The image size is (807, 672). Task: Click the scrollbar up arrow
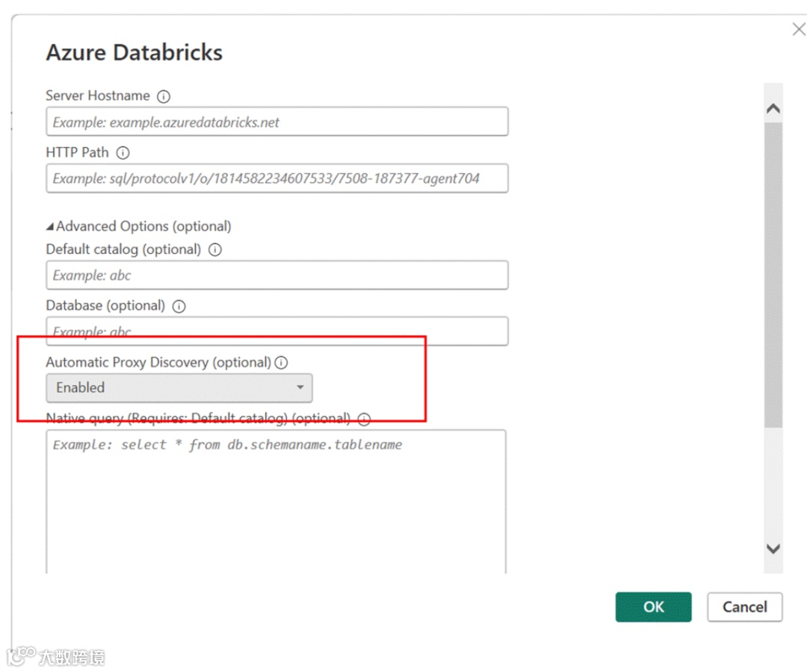773,108
